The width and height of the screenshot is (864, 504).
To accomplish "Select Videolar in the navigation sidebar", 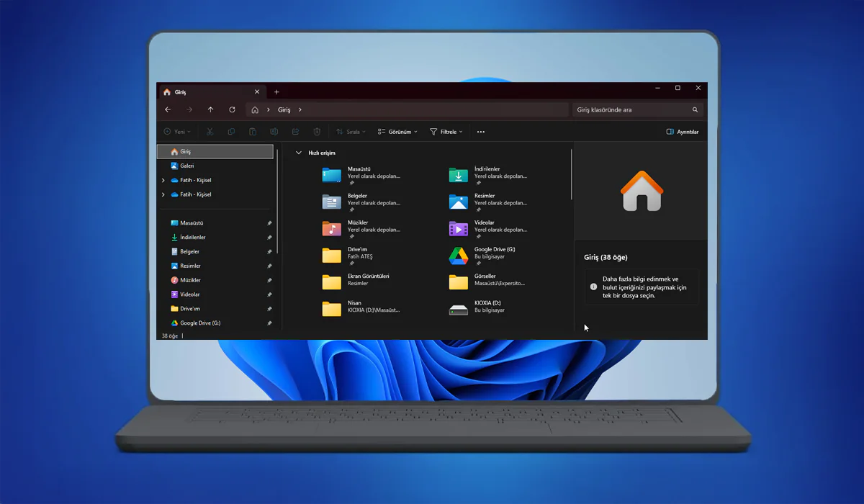I will (216, 294).
